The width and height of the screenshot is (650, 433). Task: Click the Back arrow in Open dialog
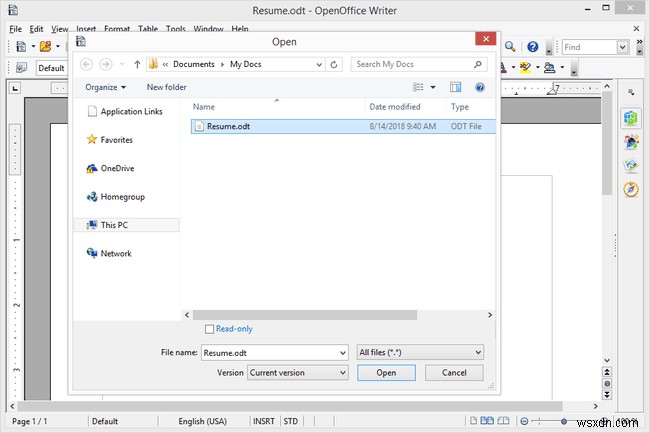pos(86,64)
